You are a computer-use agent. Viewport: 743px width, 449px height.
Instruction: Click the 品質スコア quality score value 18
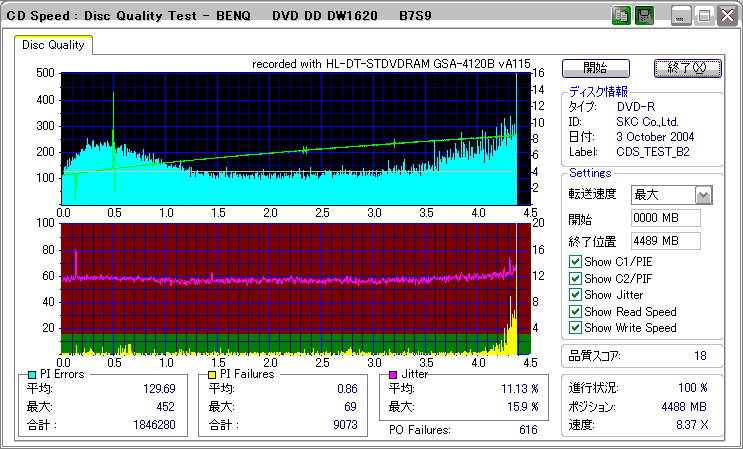pyautogui.click(x=700, y=356)
